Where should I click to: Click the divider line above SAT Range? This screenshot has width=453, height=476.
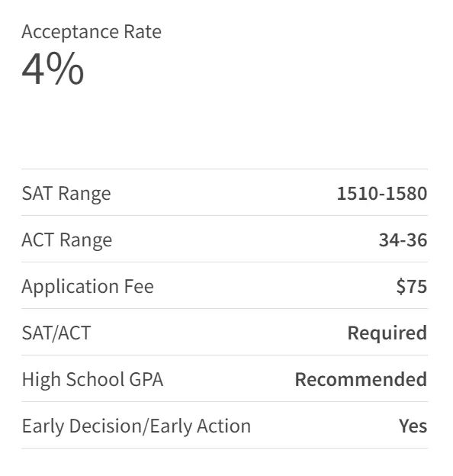tap(224, 169)
